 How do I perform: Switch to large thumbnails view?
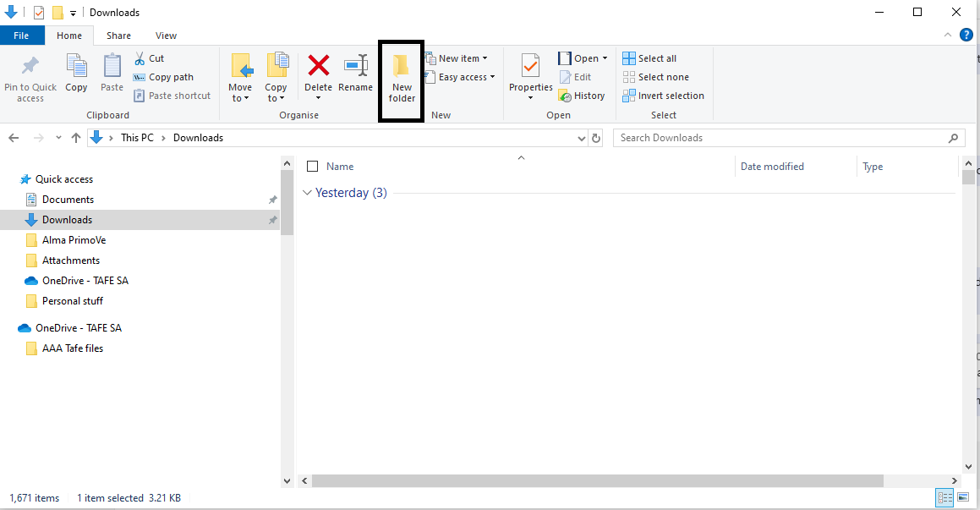(963, 497)
